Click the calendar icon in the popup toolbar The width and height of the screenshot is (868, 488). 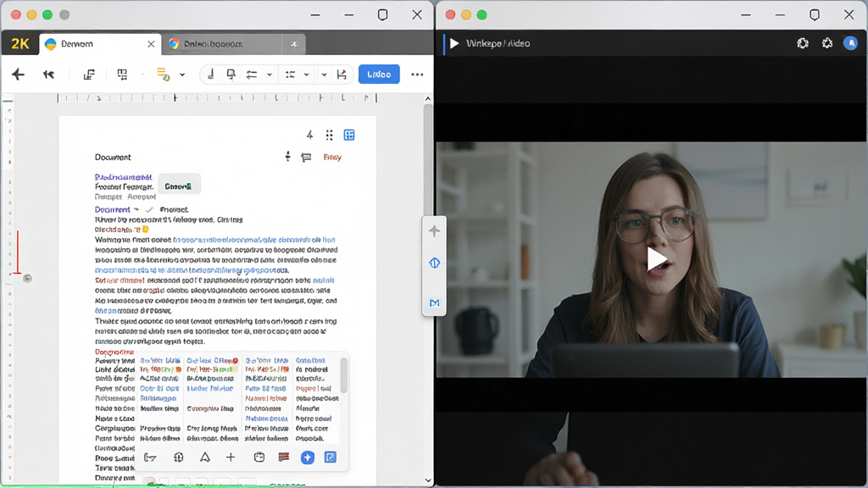pos(259,457)
